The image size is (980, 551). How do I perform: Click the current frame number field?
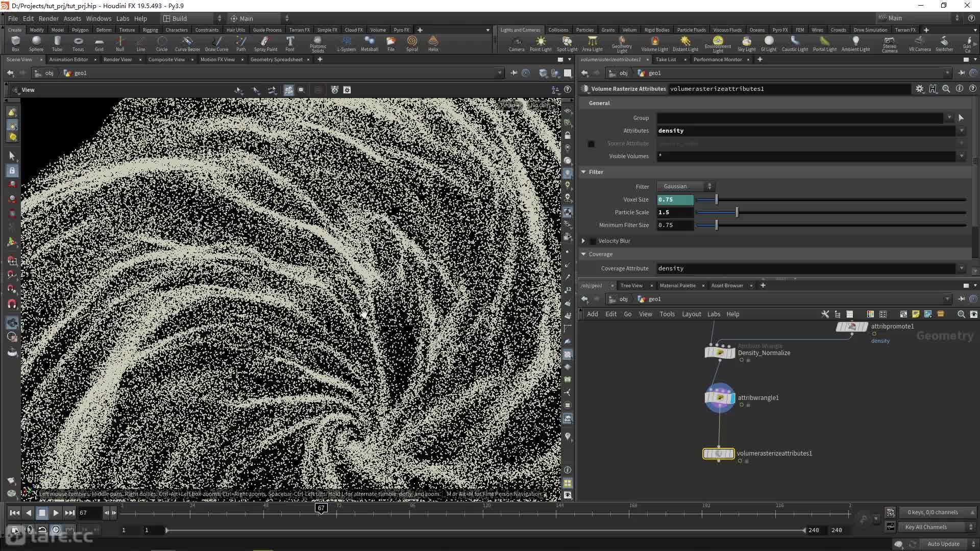click(90, 513)
